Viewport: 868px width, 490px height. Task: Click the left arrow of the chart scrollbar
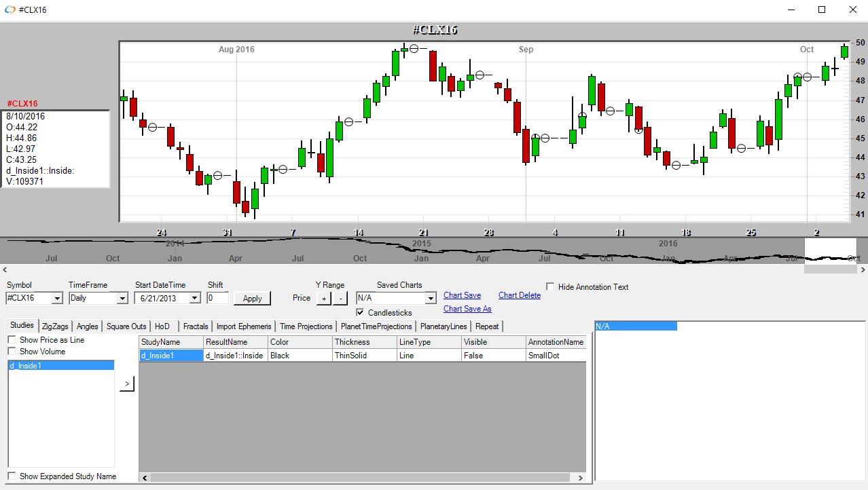(x=4, y=269)
